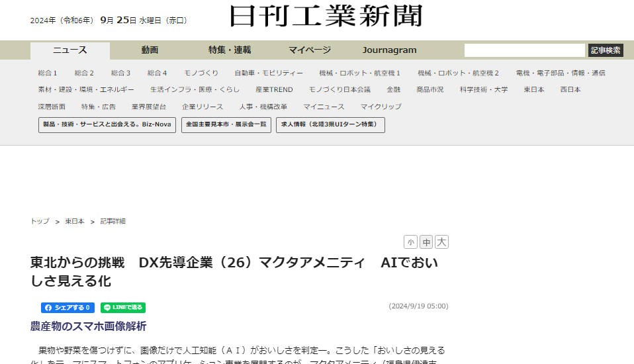Open the マイクリップ link
Image resolution: width=634 pixels, height=364 pixels.
click(x=381, y=107)
